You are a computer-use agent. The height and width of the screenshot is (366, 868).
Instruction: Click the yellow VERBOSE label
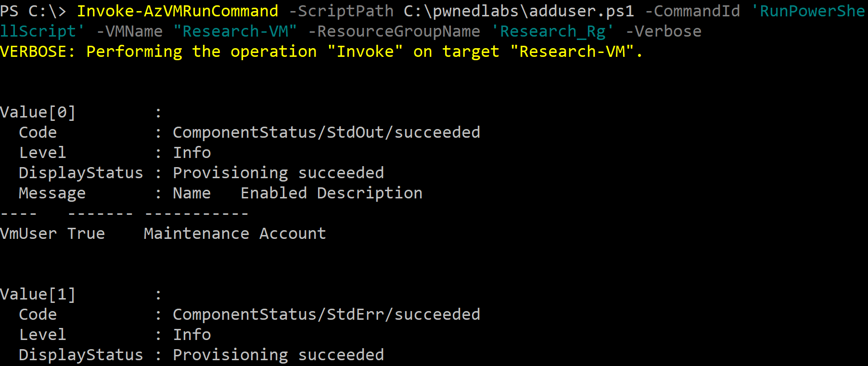click(x=38, y=52)
